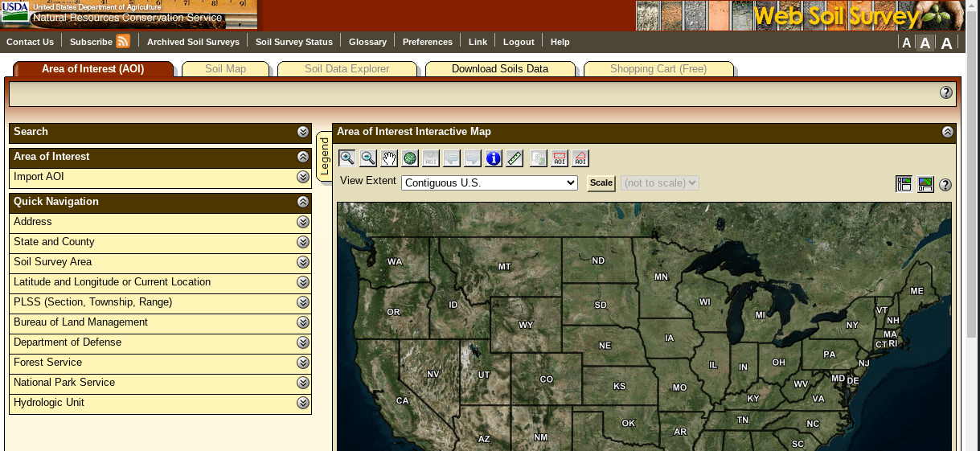
Task: Choose define AOI by polygon tool
Action: (x=580, y=158)
